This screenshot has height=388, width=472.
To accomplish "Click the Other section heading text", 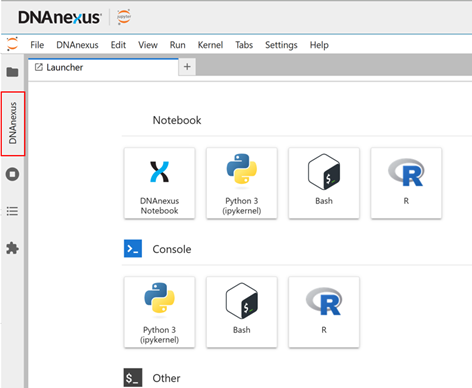I will [x=166, y=378].
